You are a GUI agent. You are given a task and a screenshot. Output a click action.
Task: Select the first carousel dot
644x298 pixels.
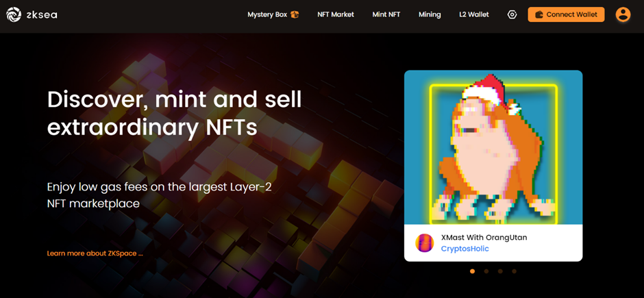(472, 271)
